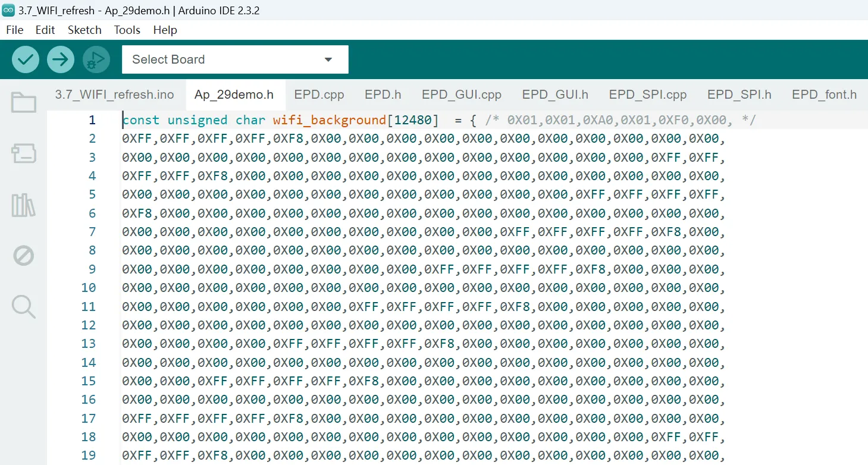The image size is (868, 465).
Task: Switch to the EPD_font.h tab
Action: coord(824,95)
